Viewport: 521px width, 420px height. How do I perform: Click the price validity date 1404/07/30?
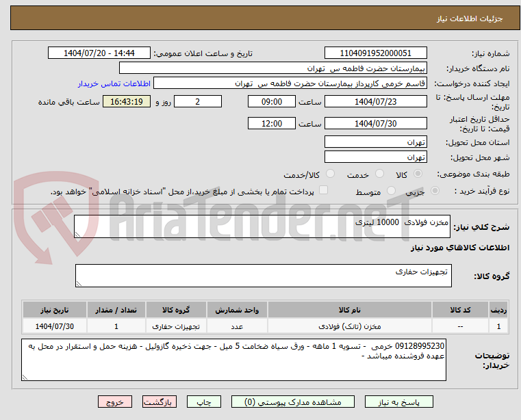click(x=375, y=123)
